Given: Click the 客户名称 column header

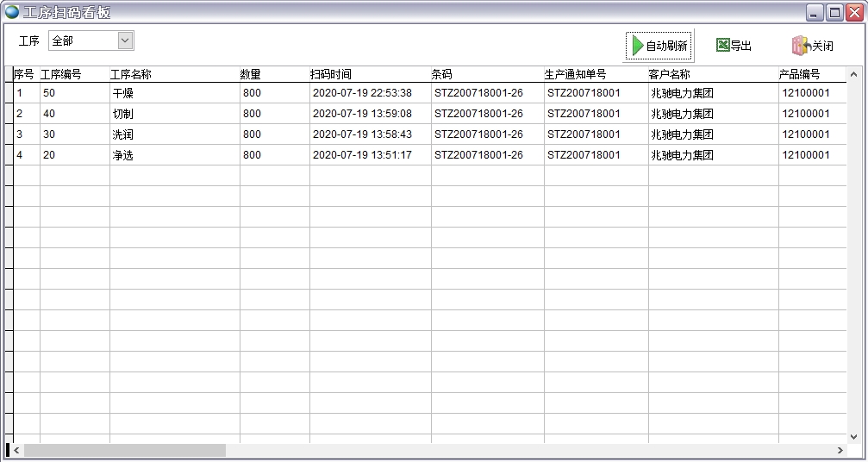Looking at the screenshot, I should click(x=669, y=74).
